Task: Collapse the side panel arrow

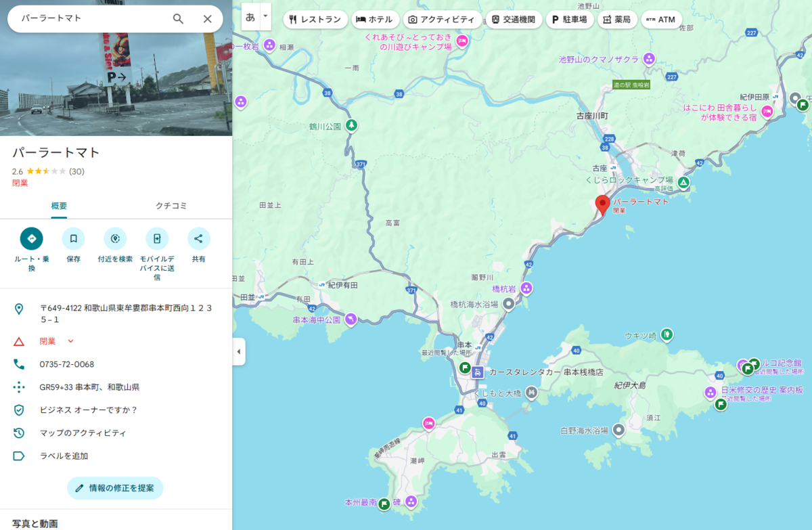Action: [x=239, y=351]
